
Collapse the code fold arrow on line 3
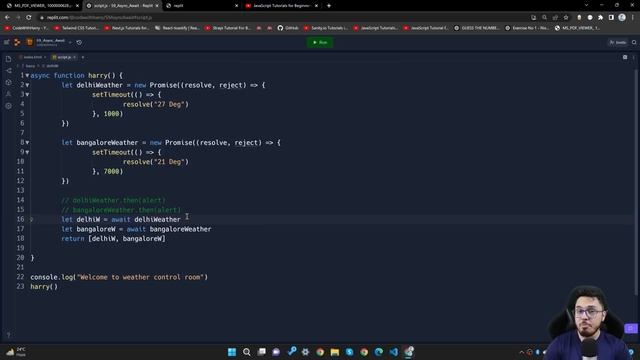click(27, 95)
